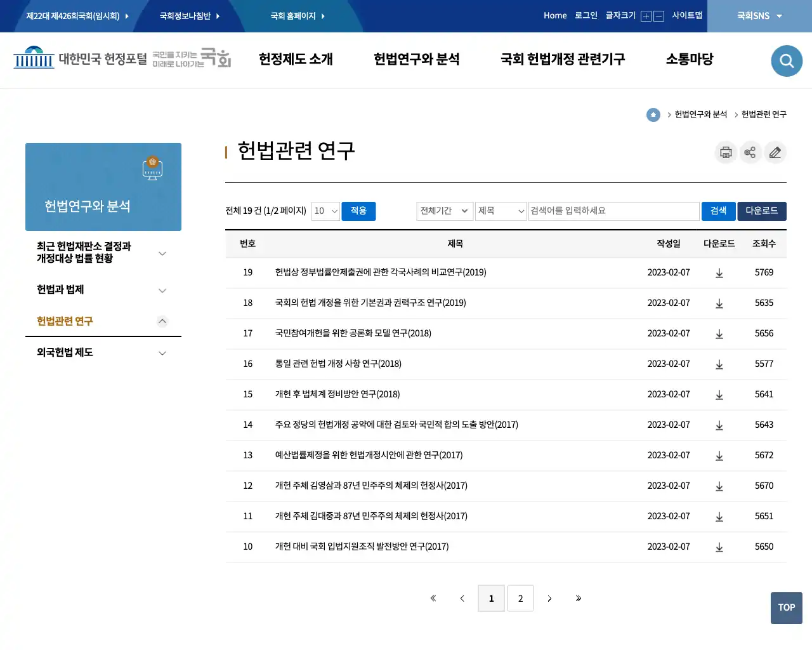Open 개헌 대비 국회 입법지원조직 발전방안 연구(2017)

[x=362, y=547]
